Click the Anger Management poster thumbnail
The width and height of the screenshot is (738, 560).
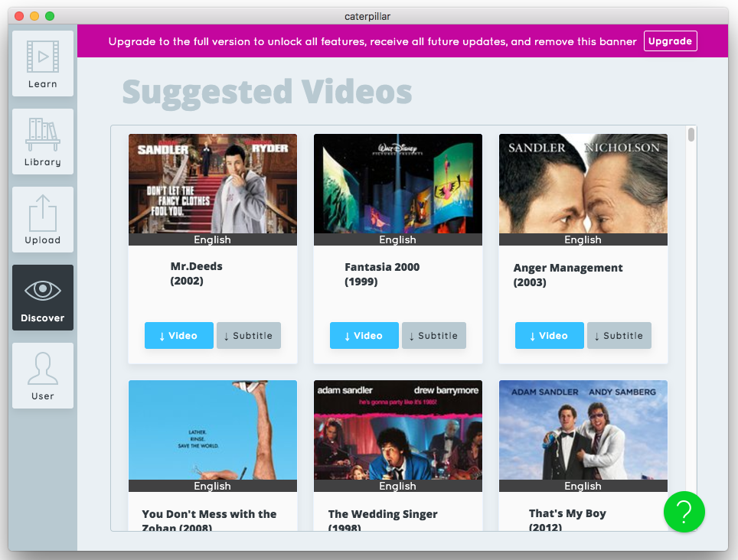pyautogui.click(x=583, y=184)
